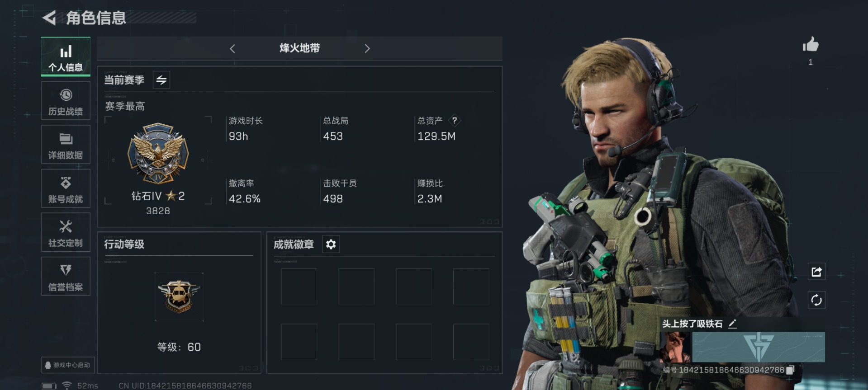Viewport: 868px width, 390px height.
Task: Show the 总资产 question mark help
Action: point(454,120)
